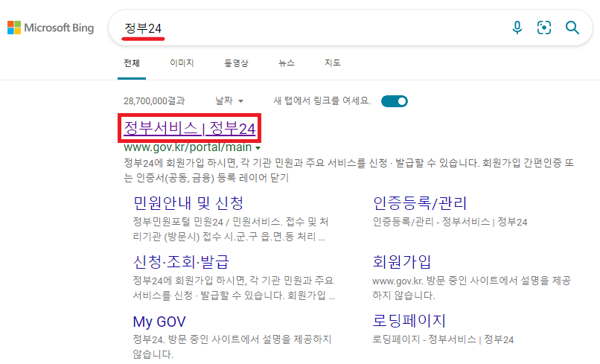Click 새 탭에서 링크를 여세요 label

click(322, 101)
